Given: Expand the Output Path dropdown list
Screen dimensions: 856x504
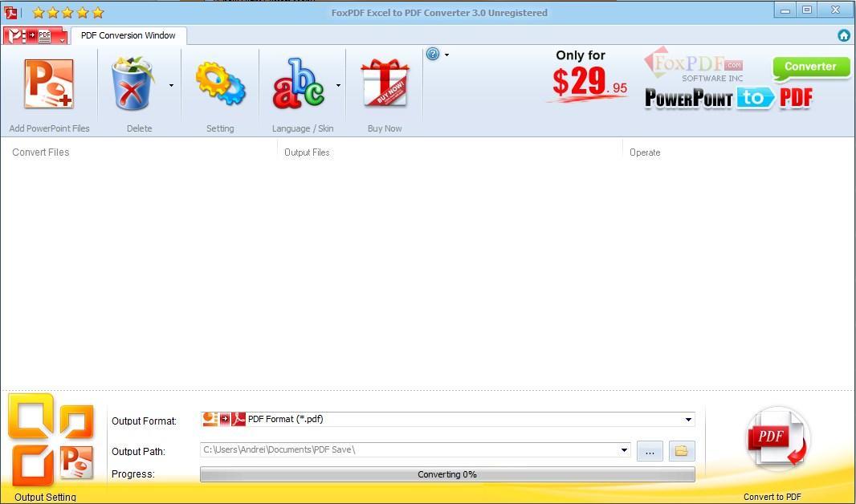Looking at the screenshot, I should click(624, 451).
